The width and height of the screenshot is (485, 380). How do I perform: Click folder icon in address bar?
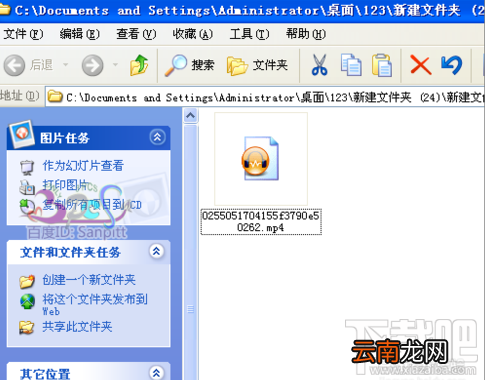(55, 97)
